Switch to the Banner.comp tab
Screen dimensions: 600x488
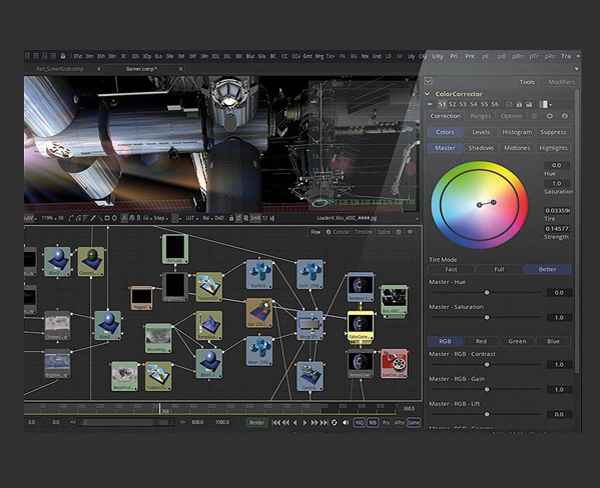click(141, 69)
